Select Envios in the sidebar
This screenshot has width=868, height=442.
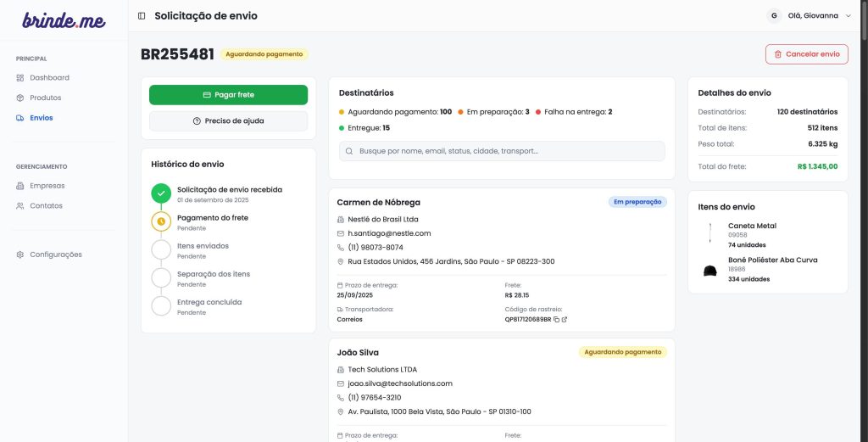tap(41, 119)
